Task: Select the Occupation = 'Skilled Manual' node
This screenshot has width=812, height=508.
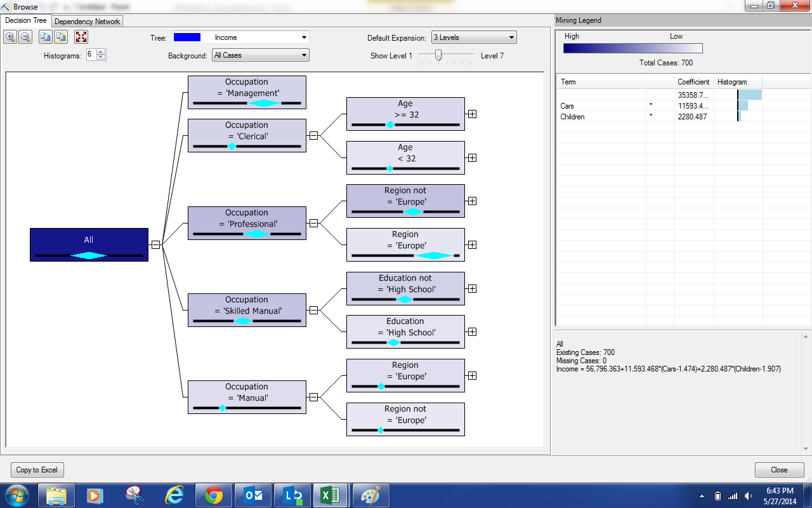Action: 247,310
